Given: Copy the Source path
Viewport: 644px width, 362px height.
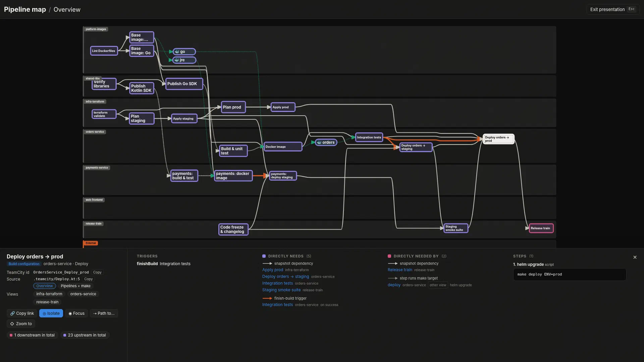Looking at the screenshot, I should click(x=88, y=279).
